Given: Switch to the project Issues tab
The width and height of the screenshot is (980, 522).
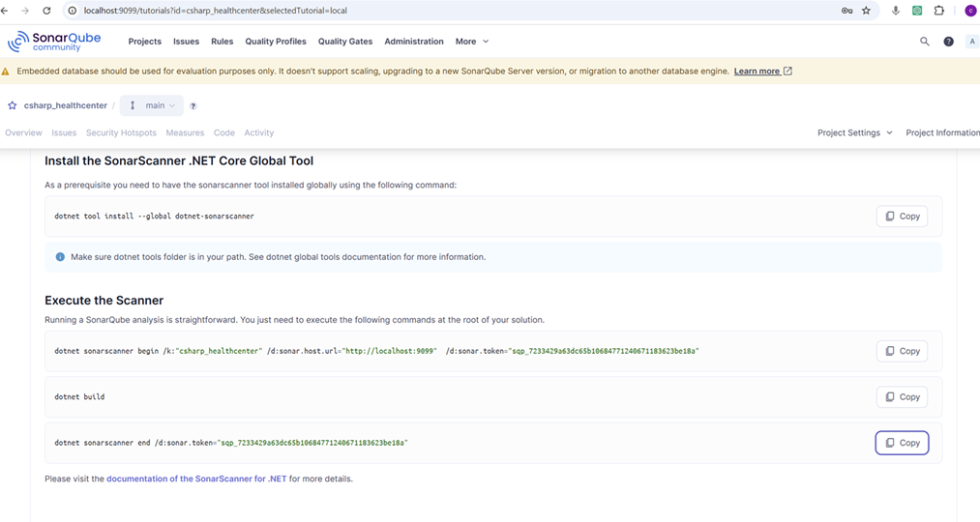Looking at the screenshot, I should (x=64, y=133).
